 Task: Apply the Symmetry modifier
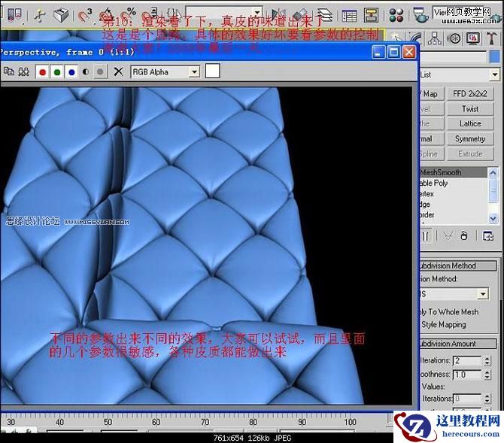point(470,138)
